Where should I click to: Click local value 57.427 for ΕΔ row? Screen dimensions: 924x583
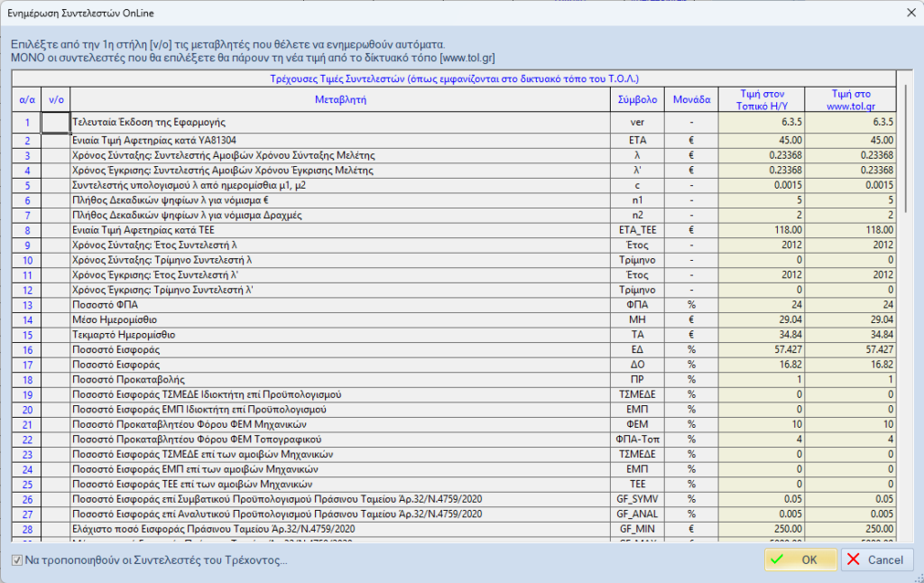(x=762, y=348)
